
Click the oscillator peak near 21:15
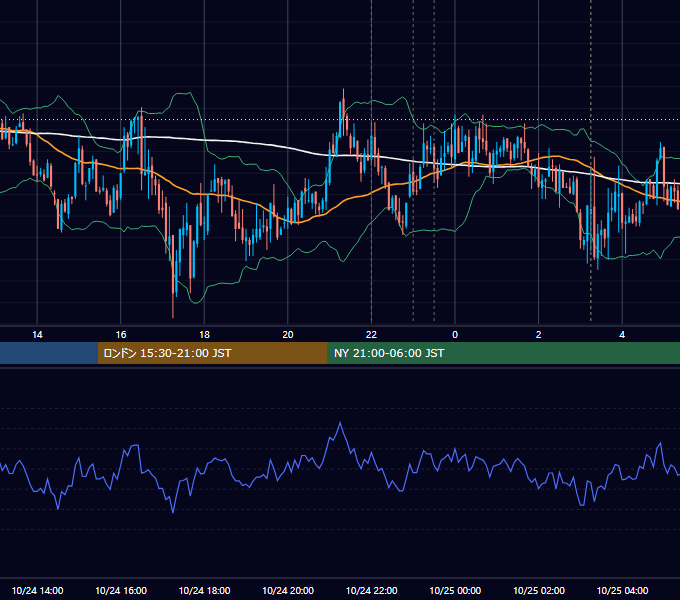click(340, 423)
